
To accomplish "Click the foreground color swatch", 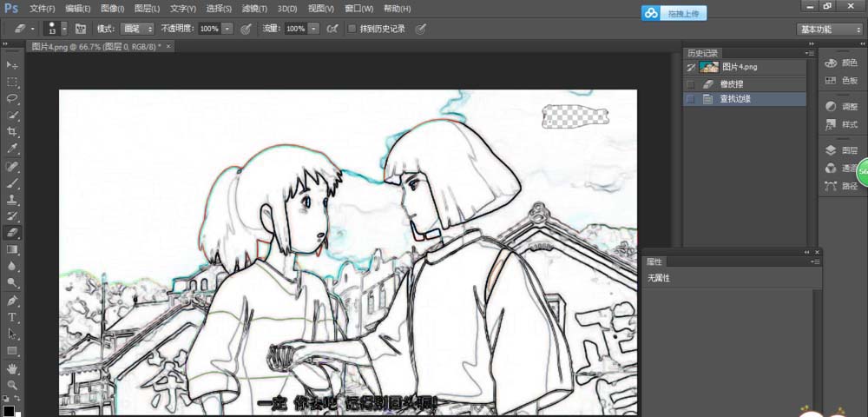I will click(x=8, y=409).
